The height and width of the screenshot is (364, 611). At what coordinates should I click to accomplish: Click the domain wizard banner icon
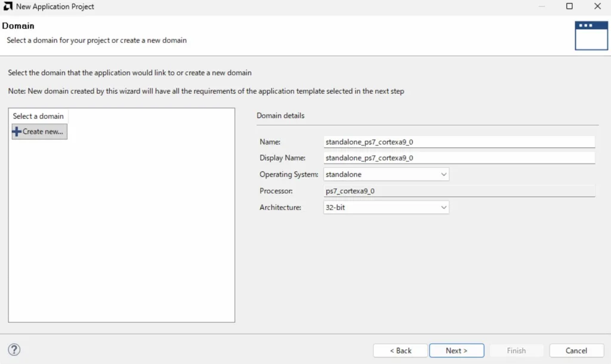click(x=591, y=35)
